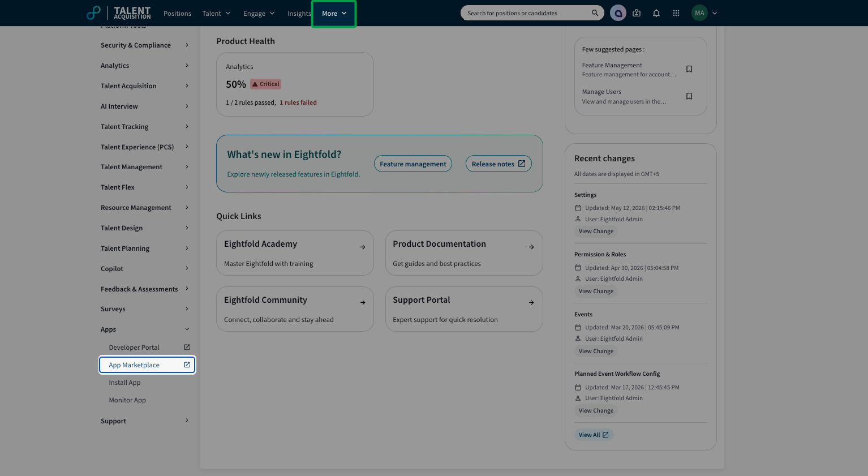Select Install App in sidebar
Image resolution: width=868 pixels, height=476 pixels.
[124, 383]
